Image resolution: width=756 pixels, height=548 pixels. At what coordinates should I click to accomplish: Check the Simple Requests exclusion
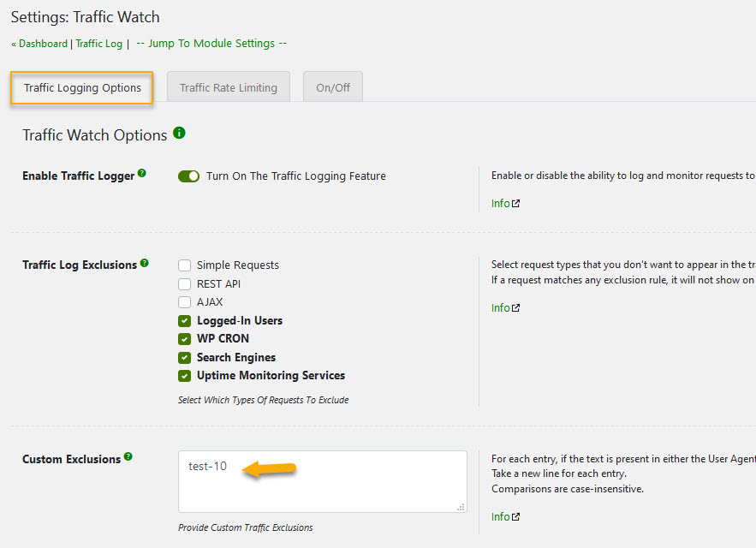(184, 265)
